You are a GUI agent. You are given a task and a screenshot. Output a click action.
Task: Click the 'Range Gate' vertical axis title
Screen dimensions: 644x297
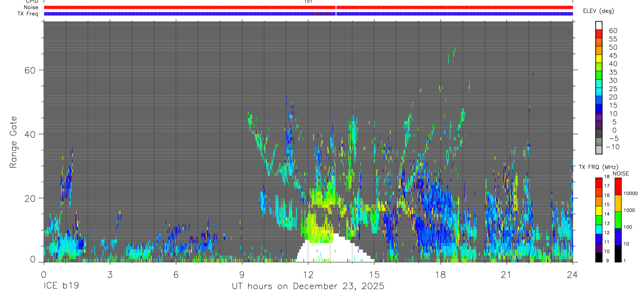click(x=14, y=142)
